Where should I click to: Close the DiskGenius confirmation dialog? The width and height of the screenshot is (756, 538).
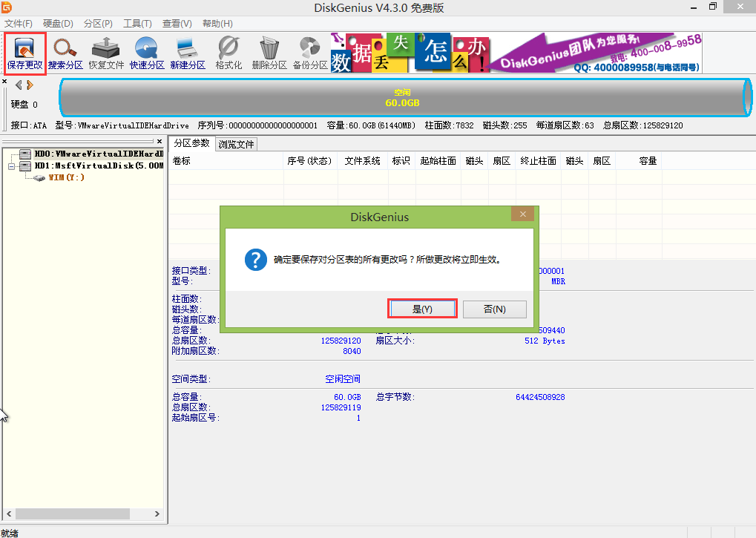pos(522,214)
